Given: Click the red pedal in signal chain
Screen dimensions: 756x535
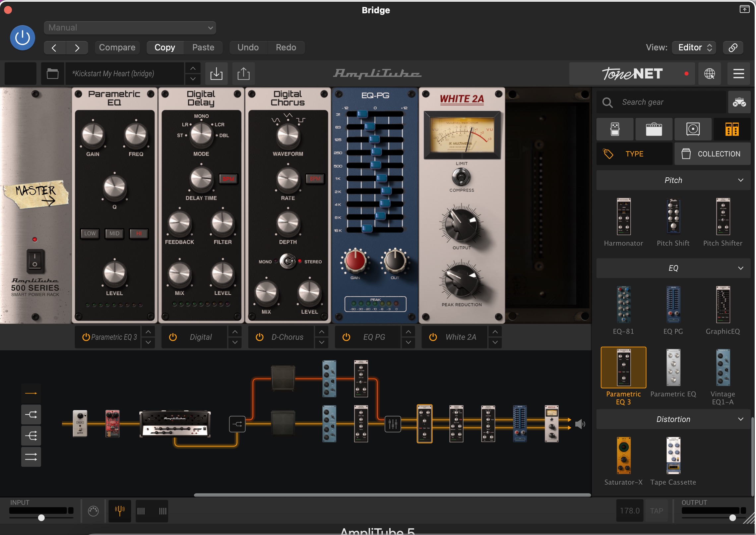Looking at the screenshot, I should pos(112,424).
